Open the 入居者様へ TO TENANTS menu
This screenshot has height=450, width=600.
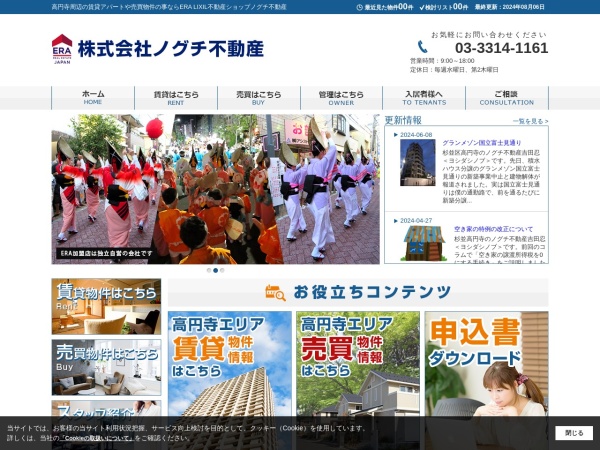(424, 98)
